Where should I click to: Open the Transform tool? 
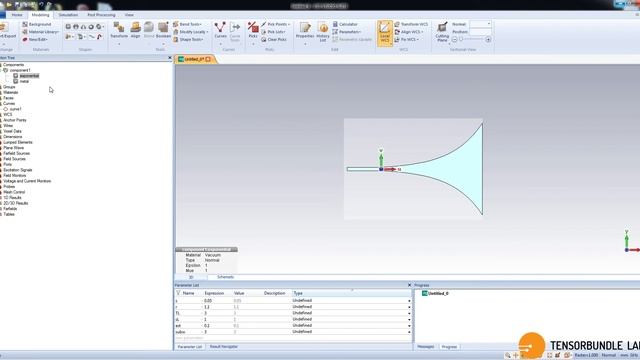[119, 30]
